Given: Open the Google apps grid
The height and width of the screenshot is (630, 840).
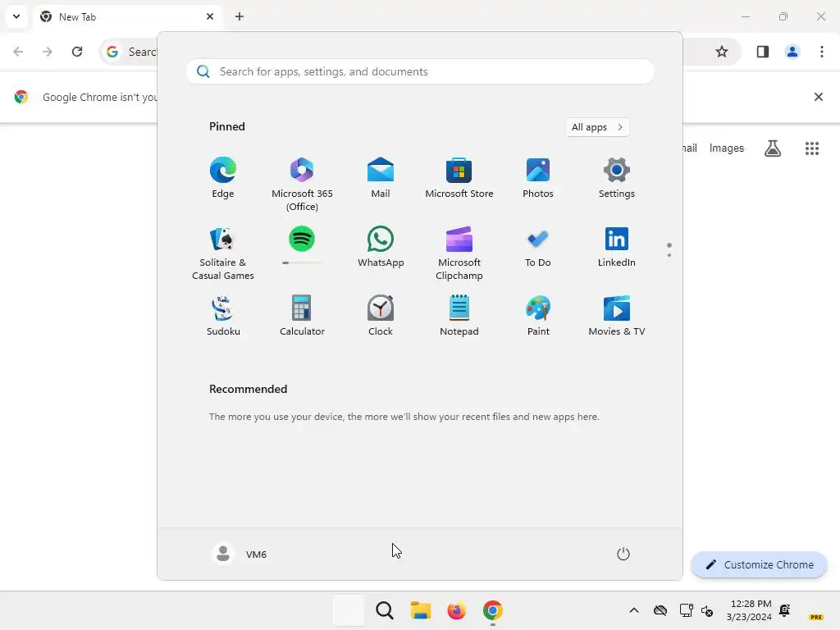Looking at the screenshot, I should tap(812, 148).
